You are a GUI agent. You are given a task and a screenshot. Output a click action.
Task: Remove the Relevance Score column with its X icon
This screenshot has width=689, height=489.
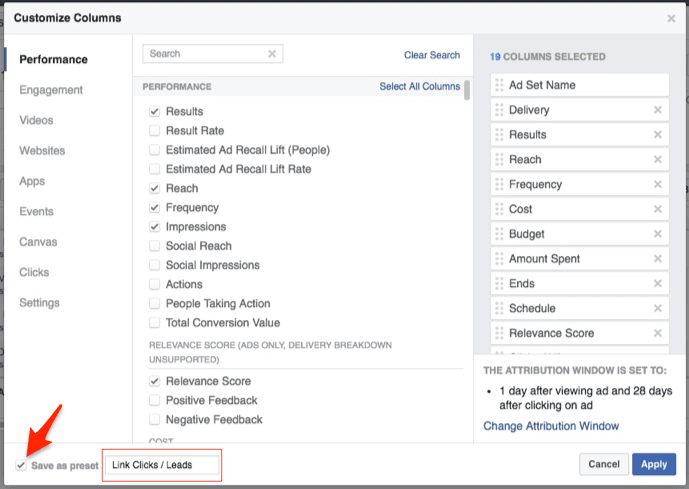coord(657,333)
